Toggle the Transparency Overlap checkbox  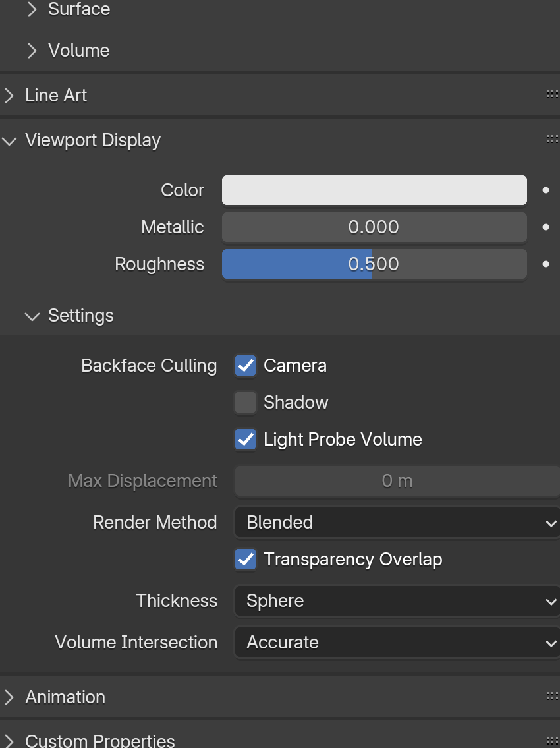245,560
